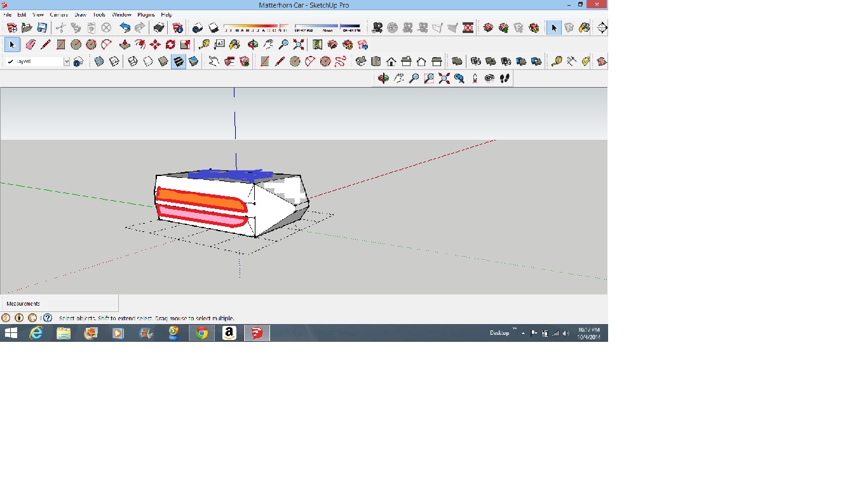Switch to Top standard view

pos(376,62)
